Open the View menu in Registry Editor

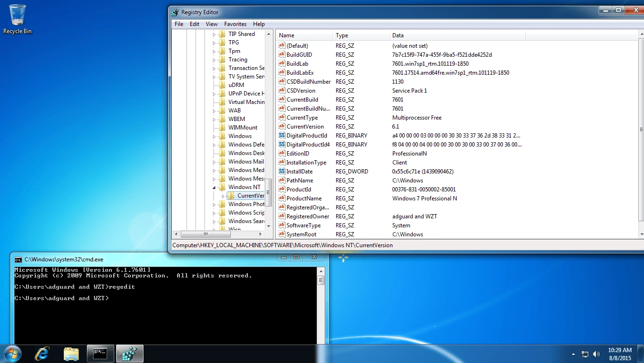(212, 24)
